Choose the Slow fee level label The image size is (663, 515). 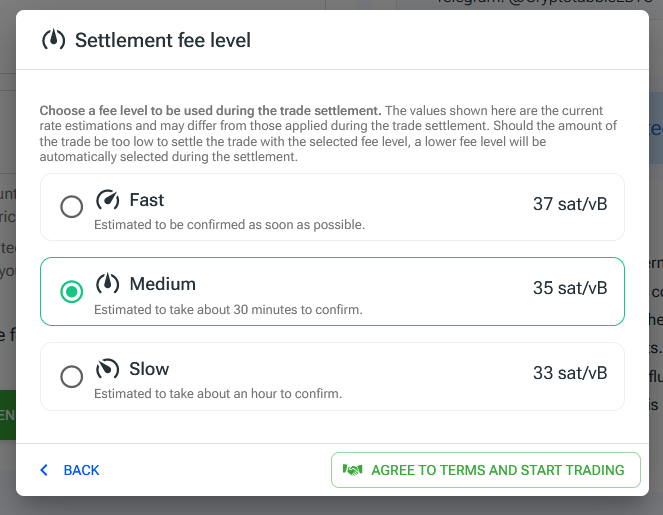[x=149, y=369]
